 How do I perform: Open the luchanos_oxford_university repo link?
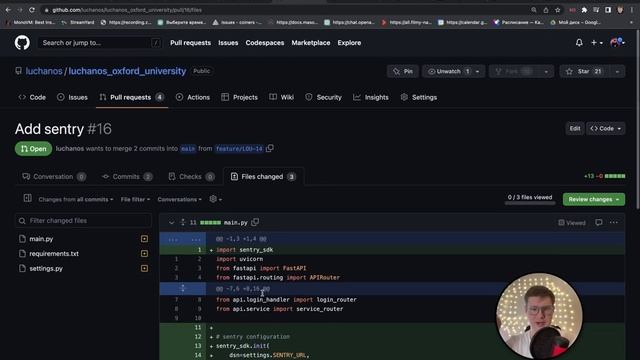click(127, 71)
